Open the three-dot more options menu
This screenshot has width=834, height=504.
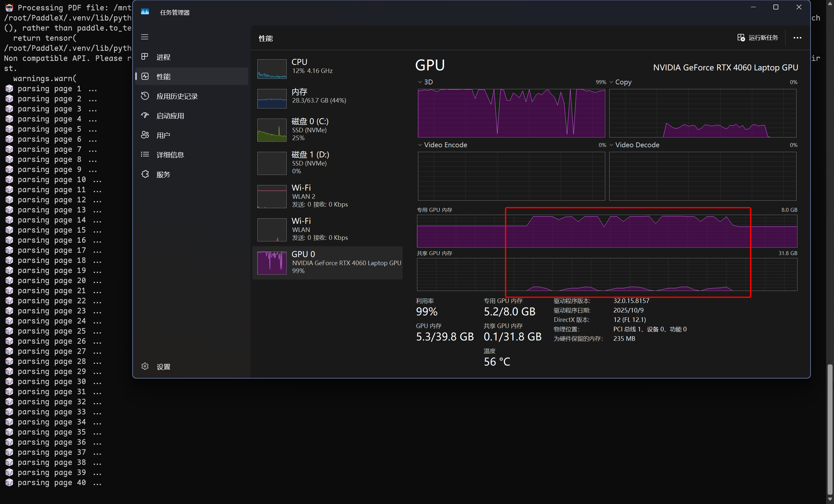pos(797,38)
